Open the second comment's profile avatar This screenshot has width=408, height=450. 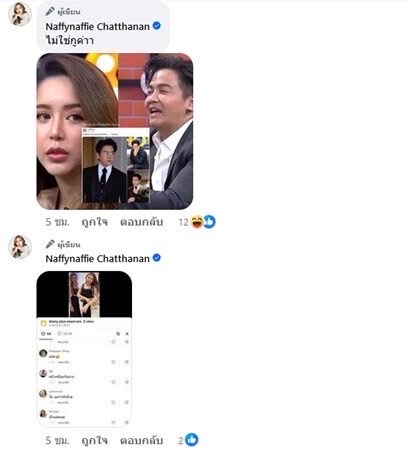[20, 247]
